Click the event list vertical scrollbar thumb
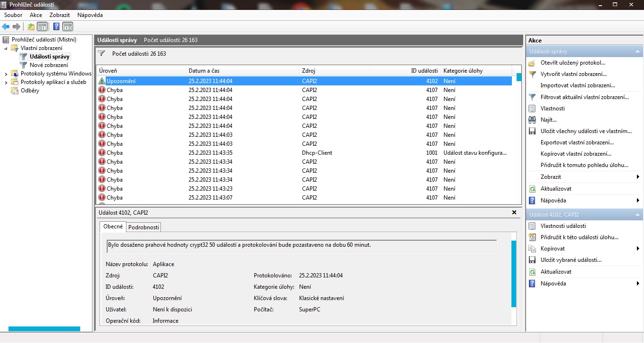The image size is (644, 343). 519,77
